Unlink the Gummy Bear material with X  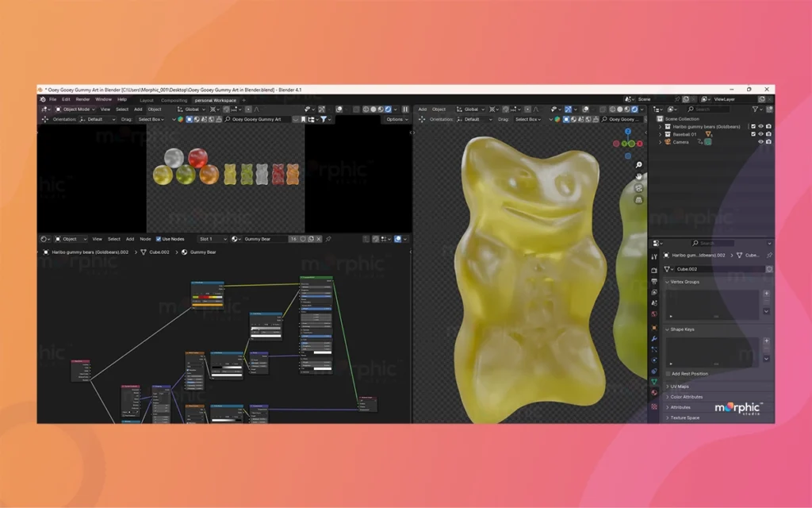coord(320,239)
